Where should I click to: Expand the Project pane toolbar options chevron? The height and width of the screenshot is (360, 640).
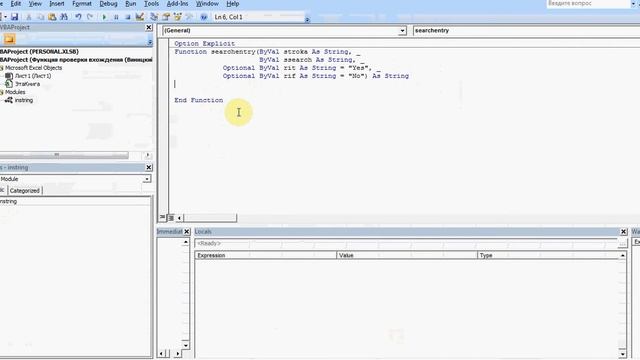(x=150, y=42)
